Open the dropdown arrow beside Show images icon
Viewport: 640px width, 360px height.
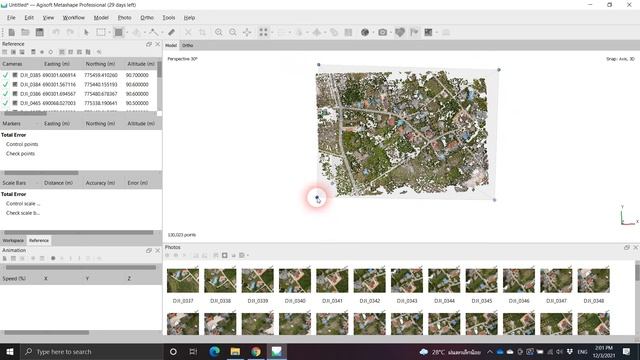436,32
